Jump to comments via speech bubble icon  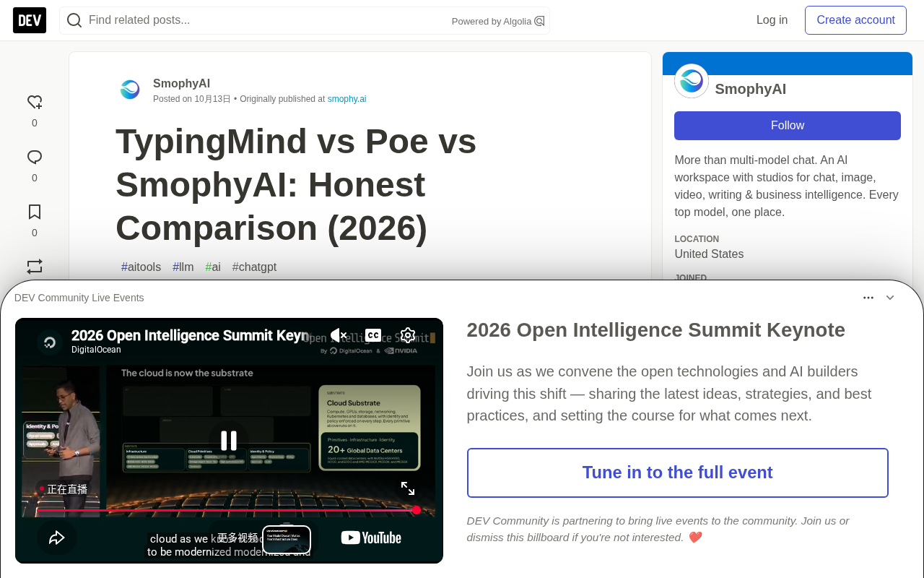(35, 157)
